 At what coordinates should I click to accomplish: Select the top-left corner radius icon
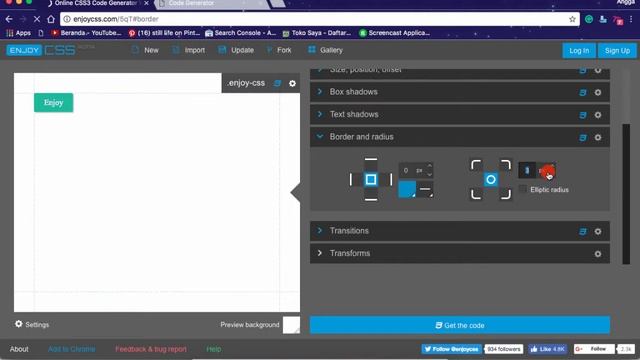[x=476, y=165]
